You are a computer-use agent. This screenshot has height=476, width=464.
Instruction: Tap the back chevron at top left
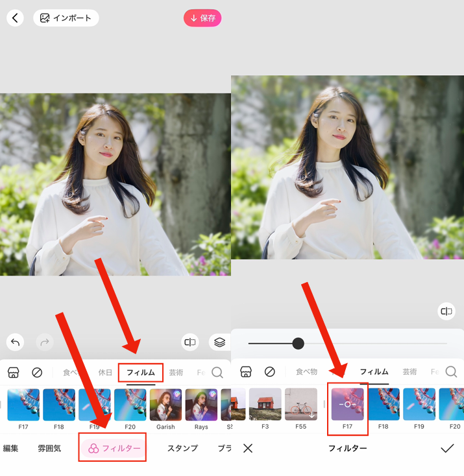(x=15, y=18)
